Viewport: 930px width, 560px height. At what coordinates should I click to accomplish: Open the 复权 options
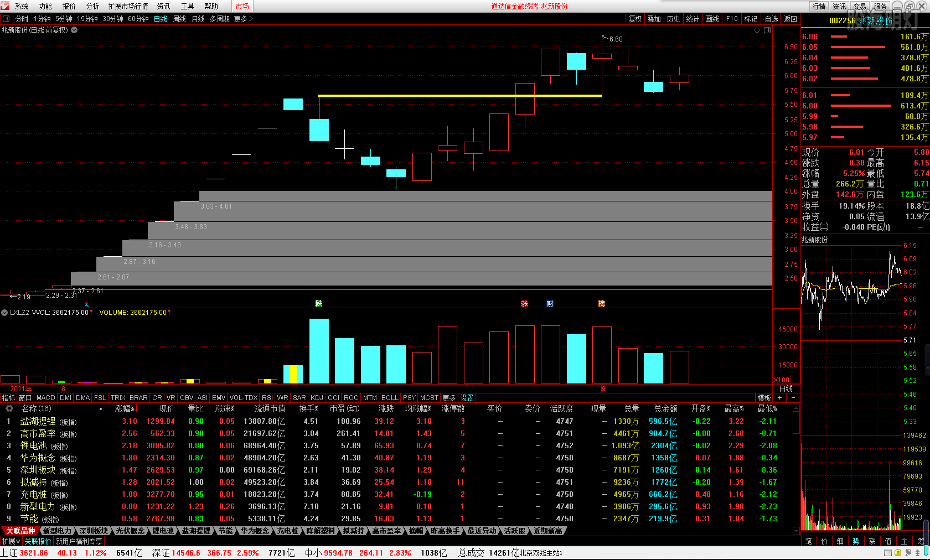pos(635,19)
